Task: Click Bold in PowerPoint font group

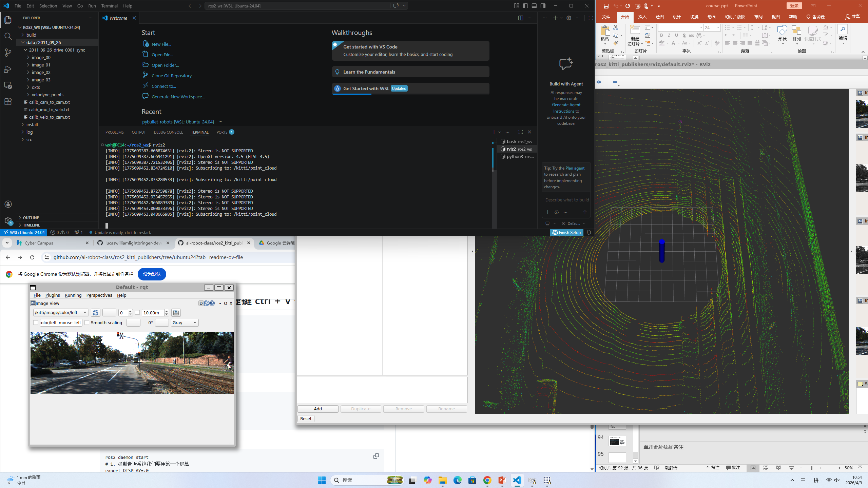Action: [x=661, y=35]
